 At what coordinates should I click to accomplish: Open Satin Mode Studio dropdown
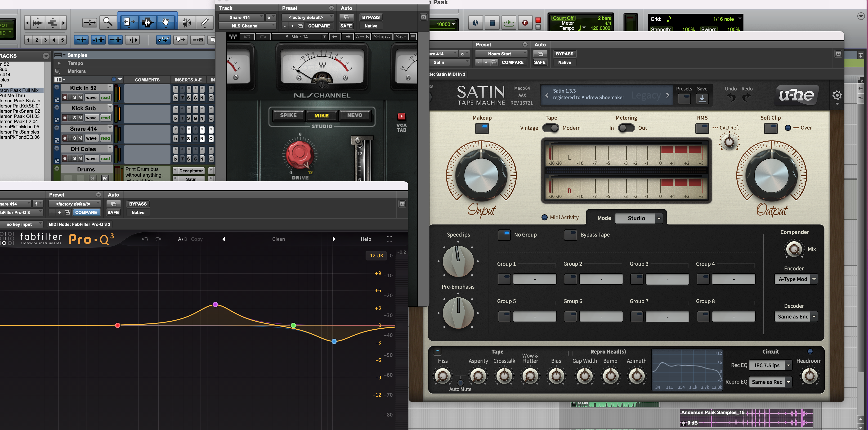(639, 218)
